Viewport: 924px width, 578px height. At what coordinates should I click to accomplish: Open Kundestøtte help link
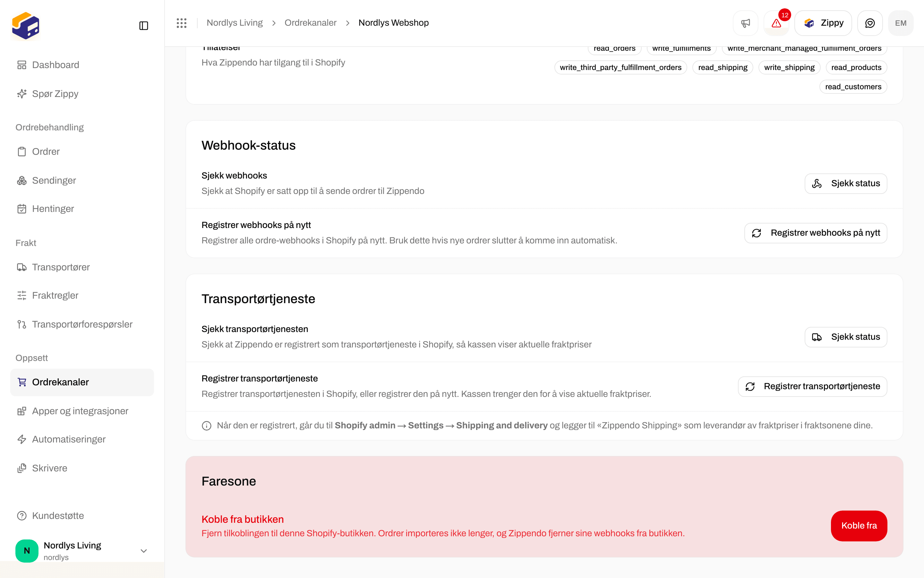(x=82, y=516)
